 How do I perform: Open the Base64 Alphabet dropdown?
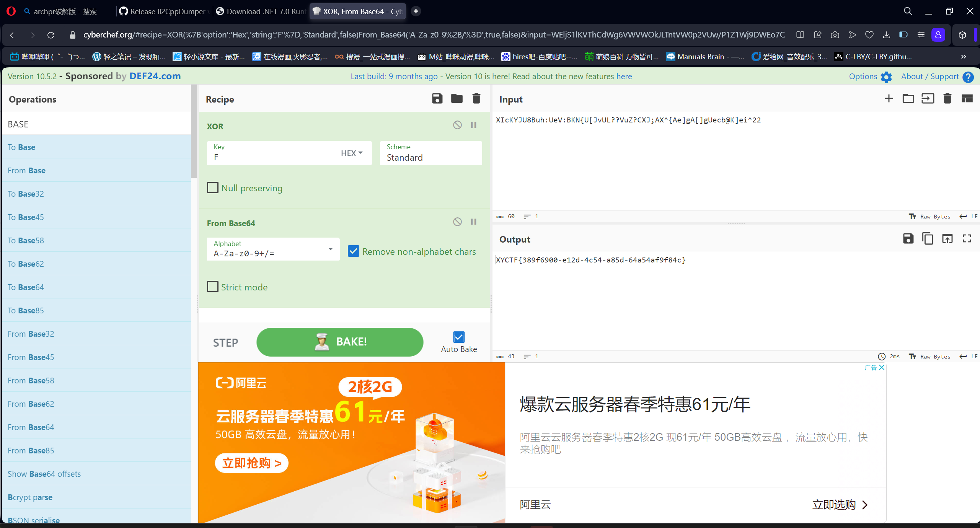[330, 249]
